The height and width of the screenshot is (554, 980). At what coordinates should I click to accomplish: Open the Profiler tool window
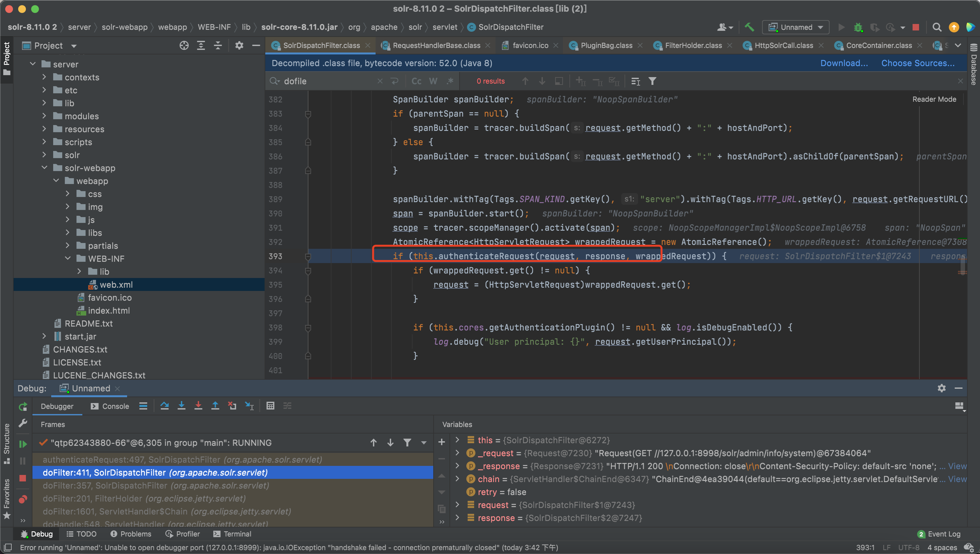click(x=182, y=534)
